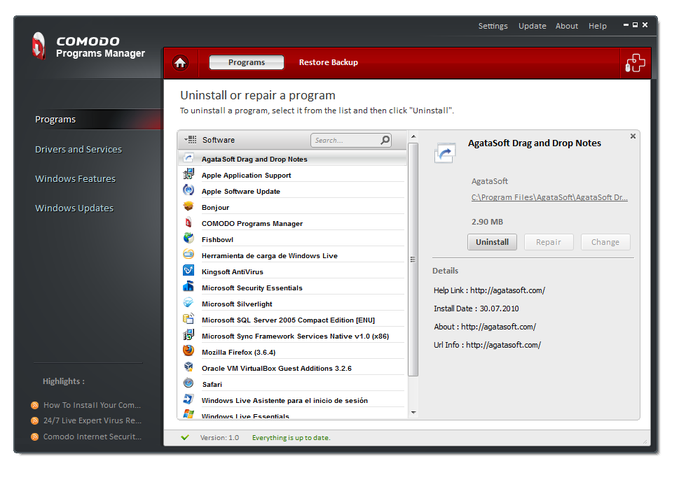The image size is (700, 489).
Task: Click the '2.90 MB' size text
Action: click(487, 222)
